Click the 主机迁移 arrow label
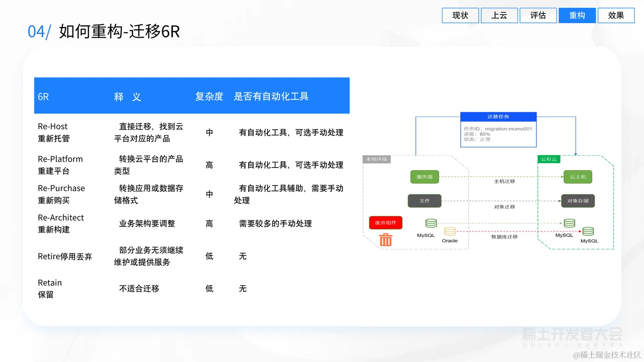Screen dimensions: 644x362 click(x=504, y=181)
